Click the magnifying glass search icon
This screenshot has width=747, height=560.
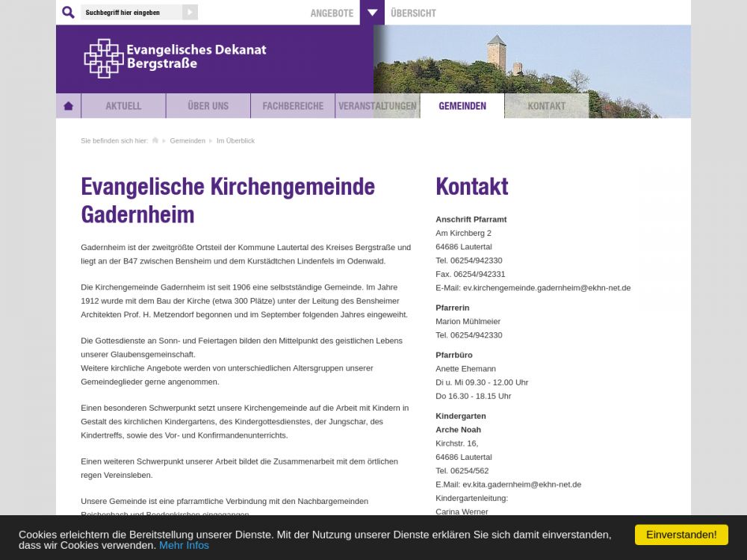(68, 13)
